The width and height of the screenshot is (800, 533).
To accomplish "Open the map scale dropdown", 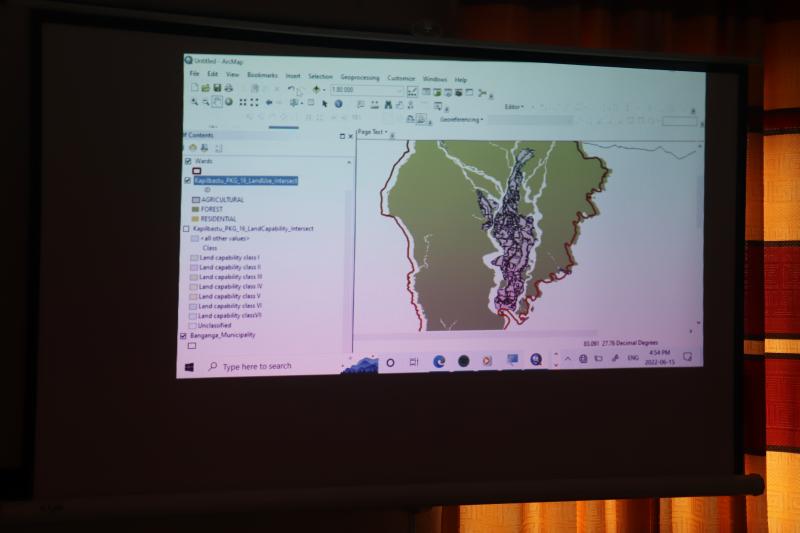I will click(400, 90).
